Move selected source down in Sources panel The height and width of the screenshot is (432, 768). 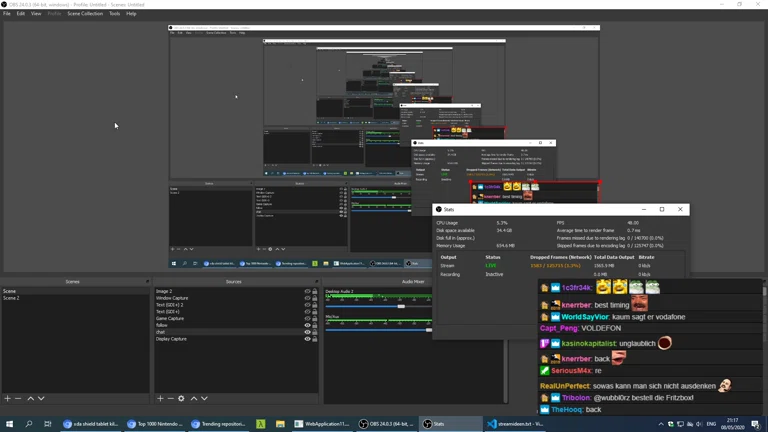click(204, 399)
